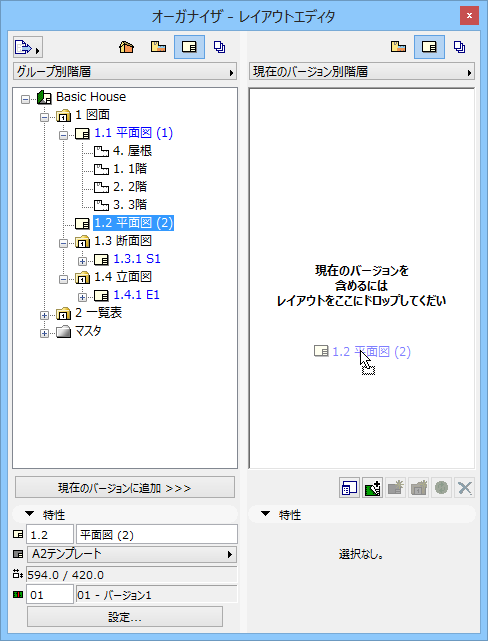488x641 pixels.
Task: Select the 2. 2階 drawing
Action: click(130, 187)
